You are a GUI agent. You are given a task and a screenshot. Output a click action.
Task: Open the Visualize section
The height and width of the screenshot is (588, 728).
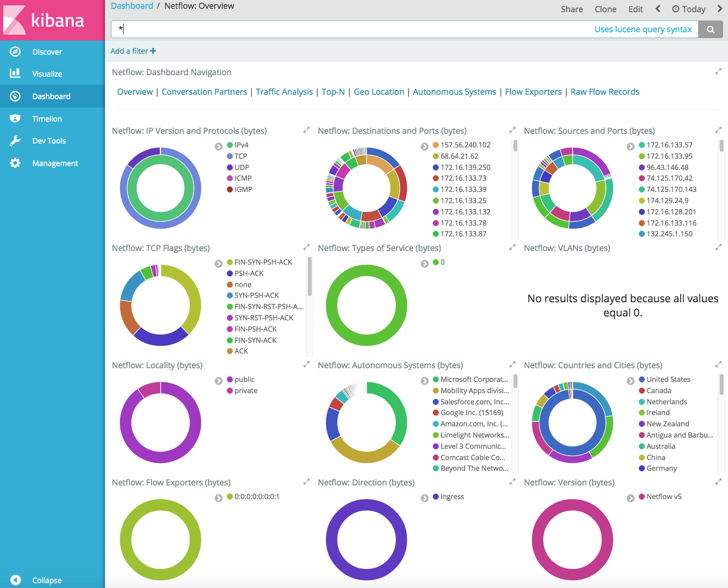click(47, 74)
